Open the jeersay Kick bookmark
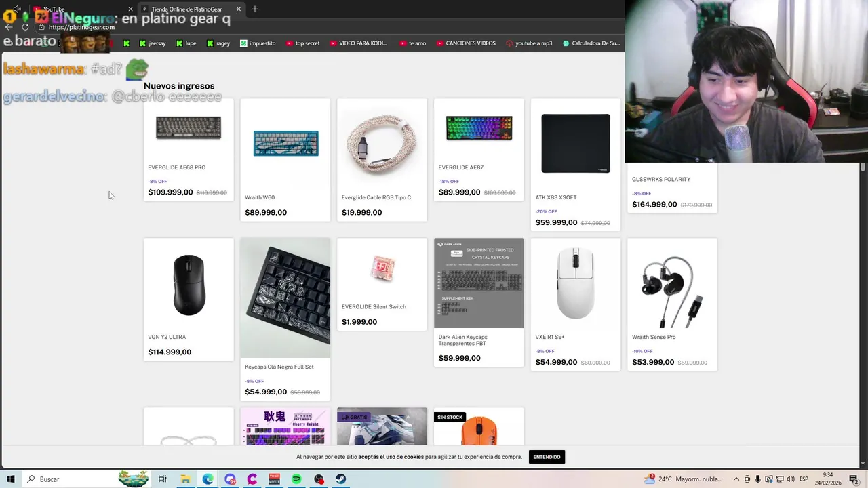 pos(152,43)
